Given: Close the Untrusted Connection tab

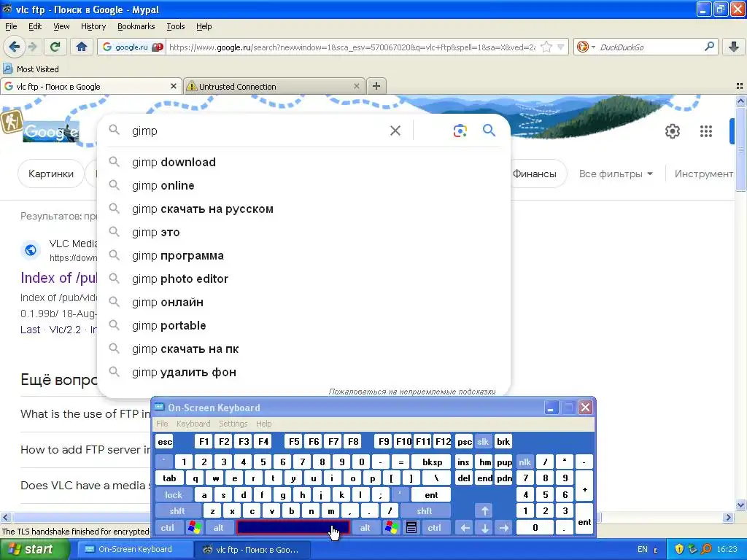Looking at the screenshot, I should (356, 86).
